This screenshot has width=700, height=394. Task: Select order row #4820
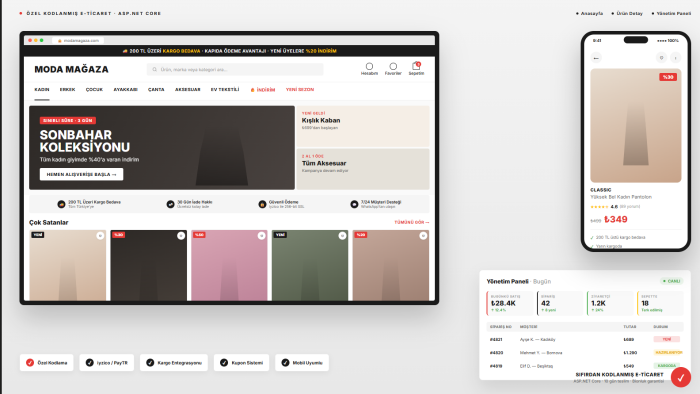click(x=585, y=353)
